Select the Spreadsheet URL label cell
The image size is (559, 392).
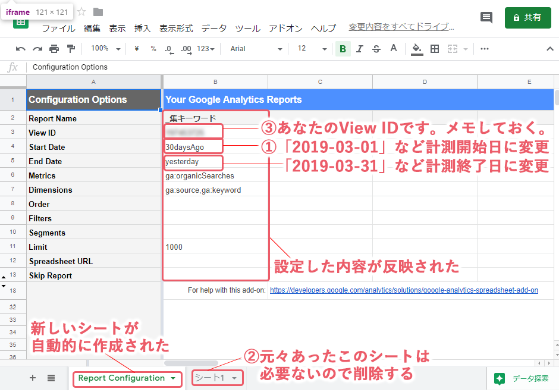tap(94, 261)
